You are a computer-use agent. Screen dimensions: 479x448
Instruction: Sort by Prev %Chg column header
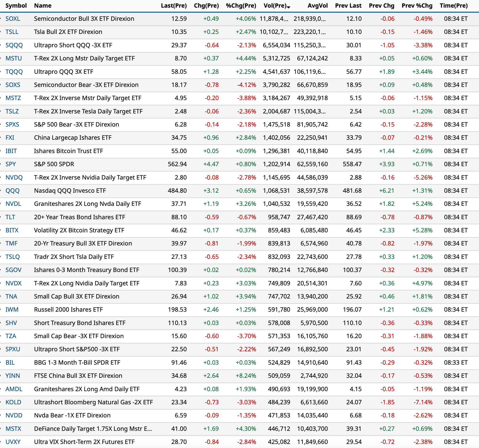click(x=417, y=5)
